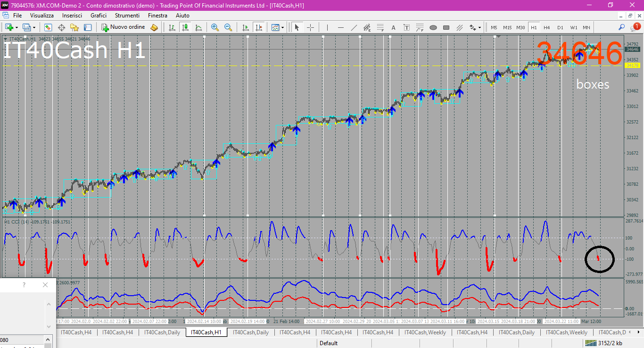Expand the New Chart dropdown arrow
The image size is (644, 348).
click(x=17, y=27)
